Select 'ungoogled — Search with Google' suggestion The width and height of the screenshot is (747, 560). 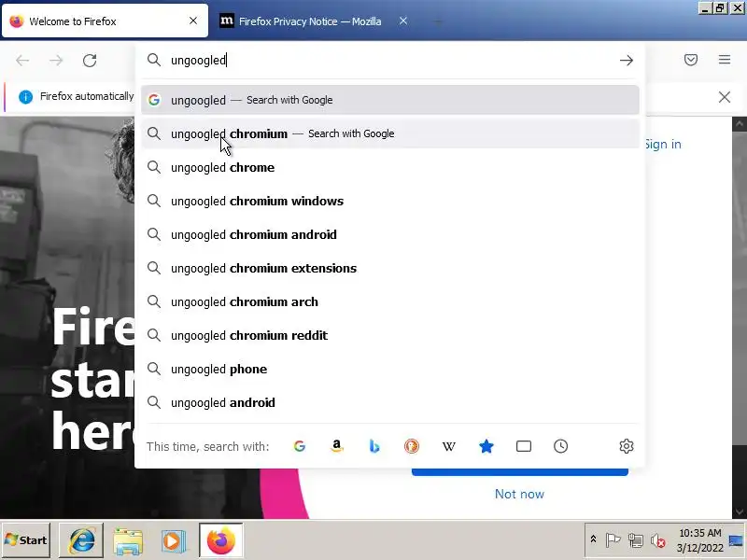point(389,100)
